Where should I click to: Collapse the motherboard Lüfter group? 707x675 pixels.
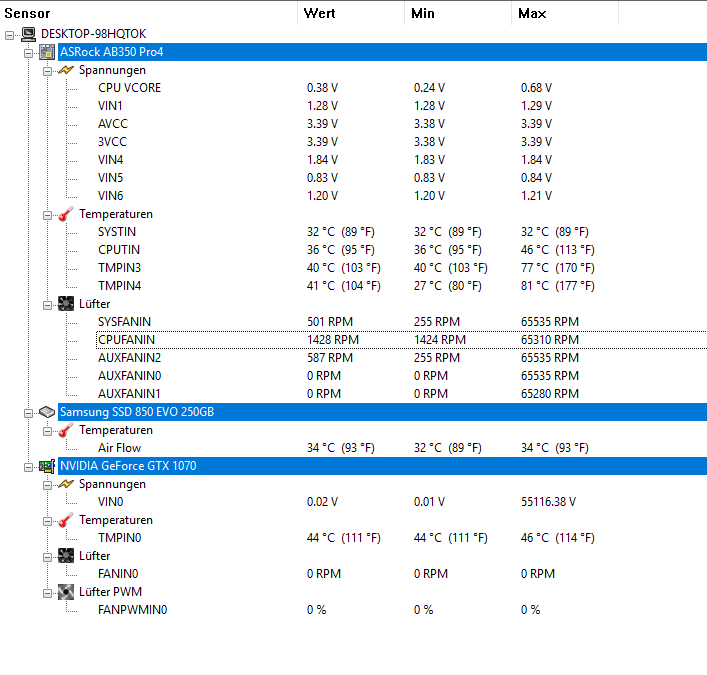[47, 305]
